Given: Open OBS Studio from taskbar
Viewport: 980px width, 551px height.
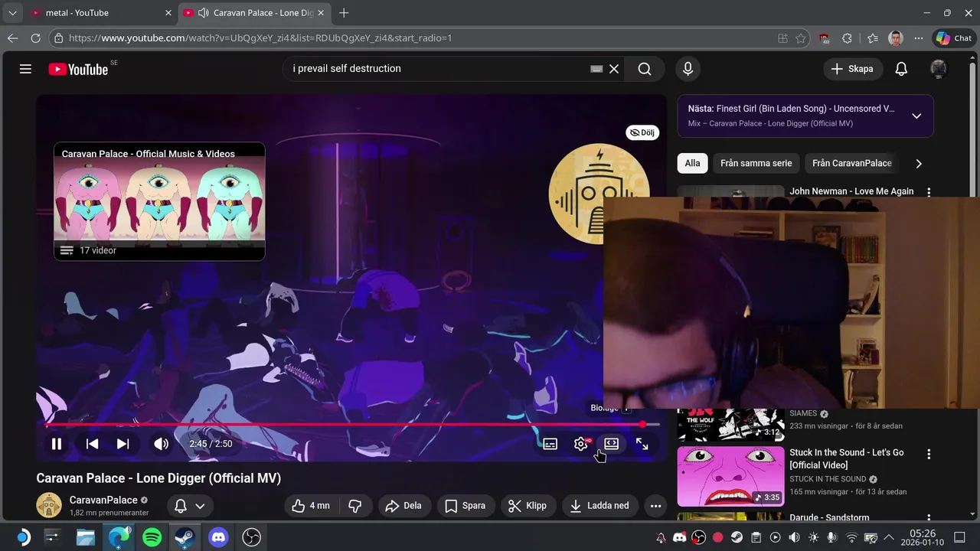Looking at the screenshot, I should pyautogui.click(x=251, y=537).
